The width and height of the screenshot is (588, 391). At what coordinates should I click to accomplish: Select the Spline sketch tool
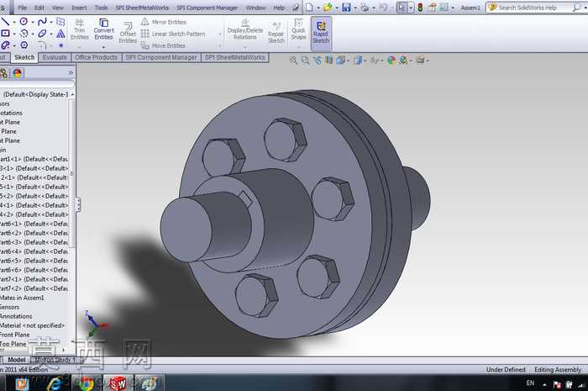pos(42,22)
